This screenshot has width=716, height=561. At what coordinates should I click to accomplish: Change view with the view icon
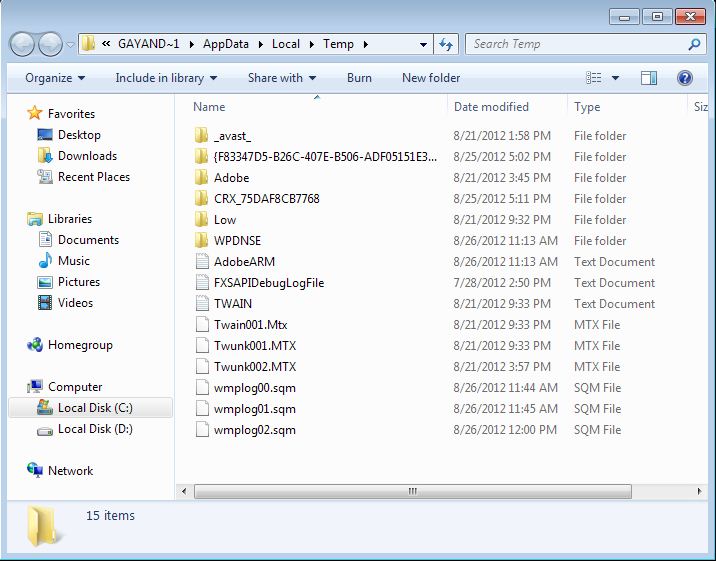click(594, 78)
